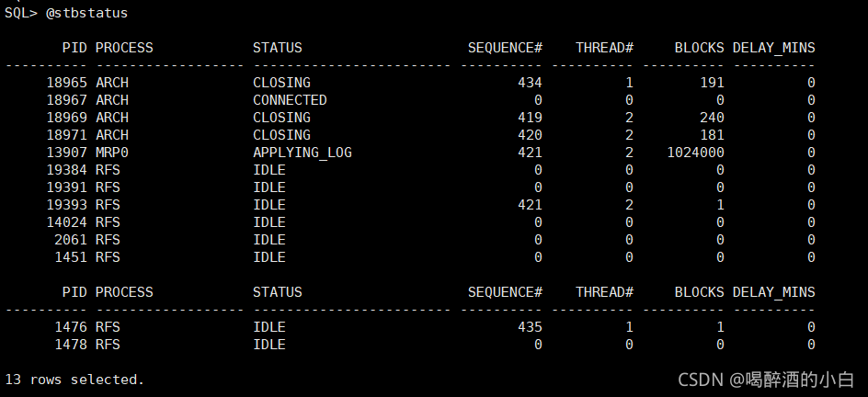Click the first DELAY_MINS column header

pyautogui.click(x=774, y=48)
